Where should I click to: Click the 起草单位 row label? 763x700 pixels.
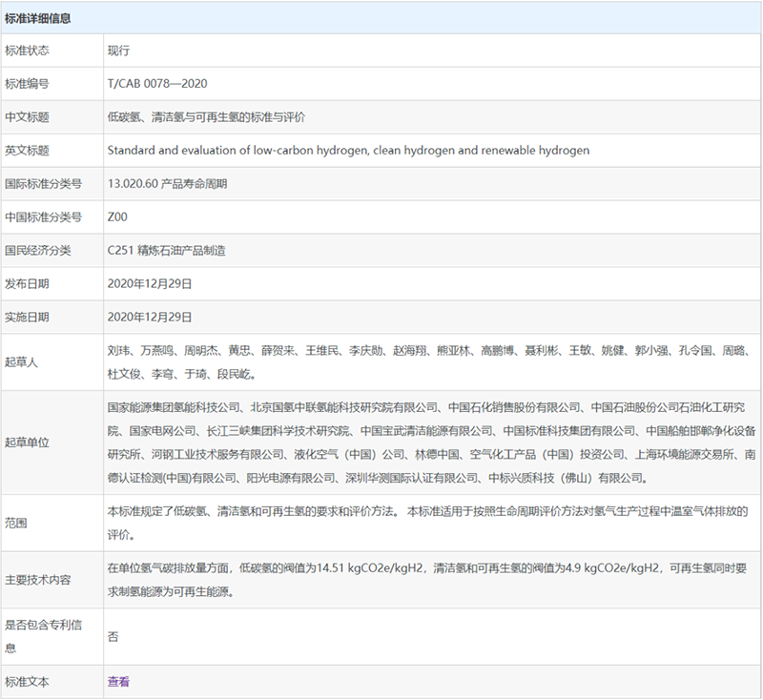[27, 442]
